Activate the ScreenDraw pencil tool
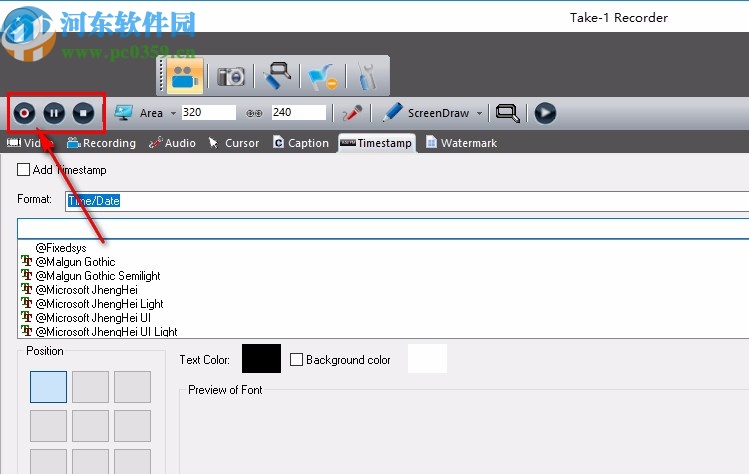 click(x=393, y=113)
